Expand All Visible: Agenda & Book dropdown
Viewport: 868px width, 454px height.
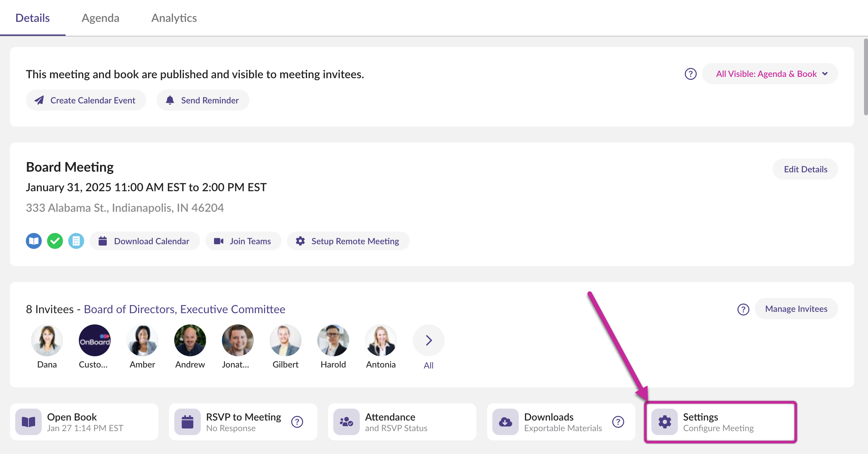pos(770,74)
